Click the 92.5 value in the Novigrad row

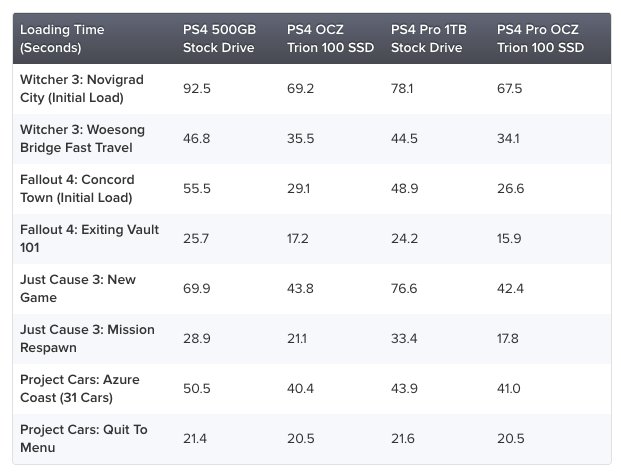pyautogui.click(x=196, y=88)
